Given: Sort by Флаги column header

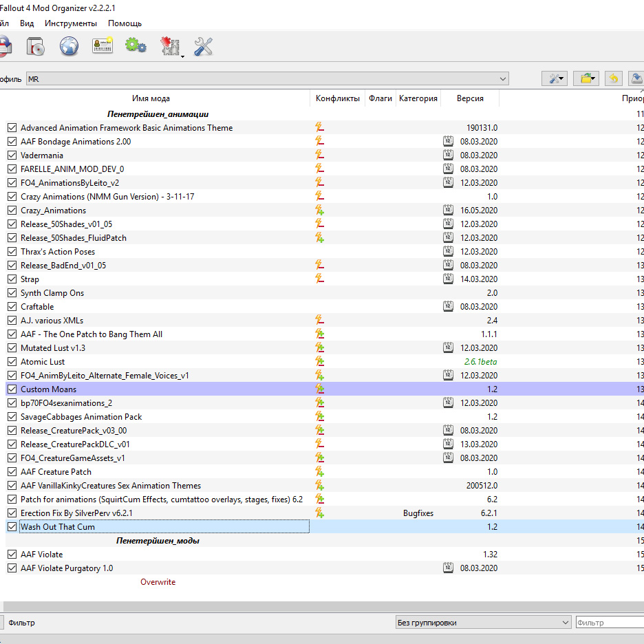Looking at the screenshot, I should pos(380,98).
